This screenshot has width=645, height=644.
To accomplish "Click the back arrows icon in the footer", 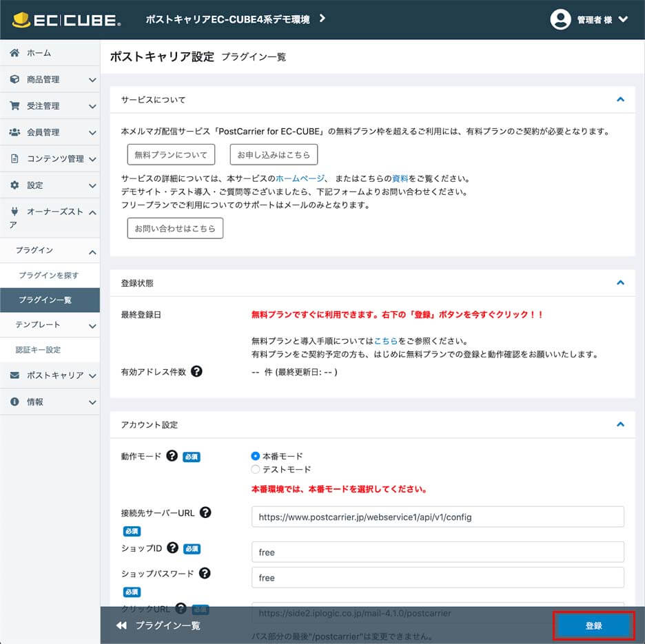I will 121,625.
